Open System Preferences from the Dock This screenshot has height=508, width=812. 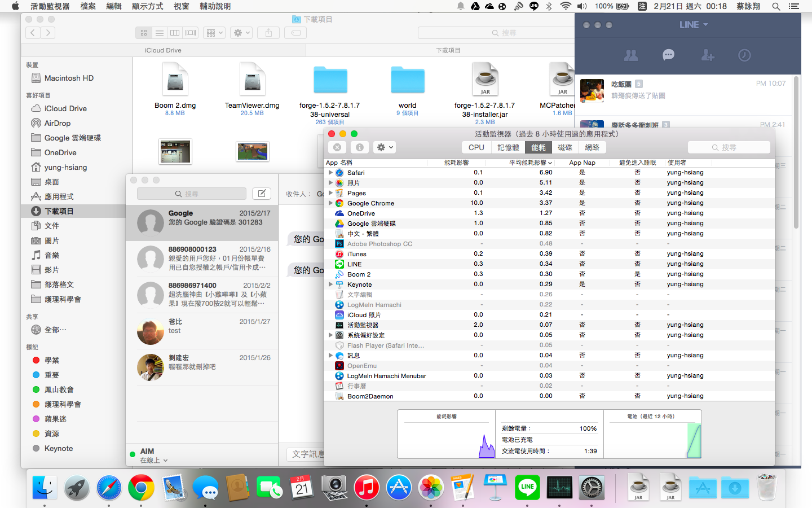592,487
